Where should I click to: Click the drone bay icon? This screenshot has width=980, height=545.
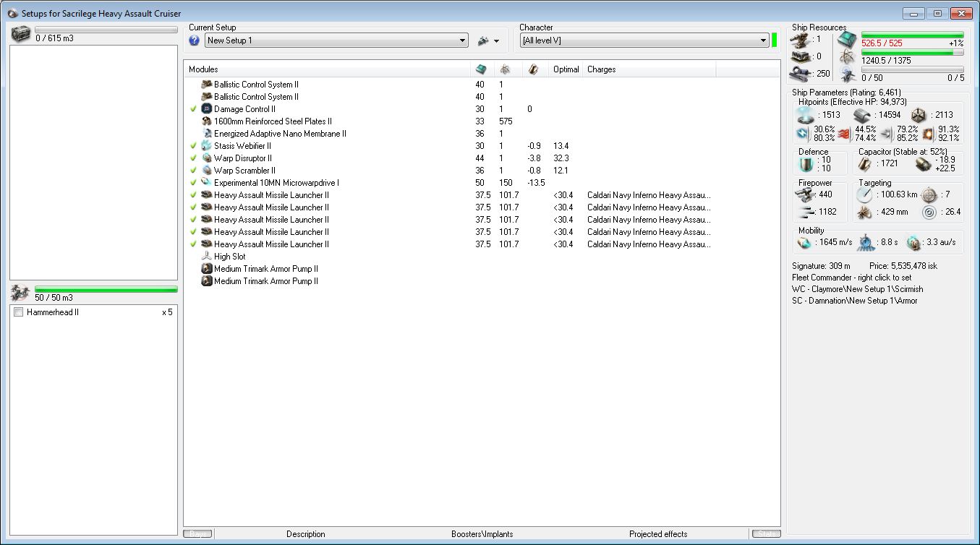click(22, 293)
